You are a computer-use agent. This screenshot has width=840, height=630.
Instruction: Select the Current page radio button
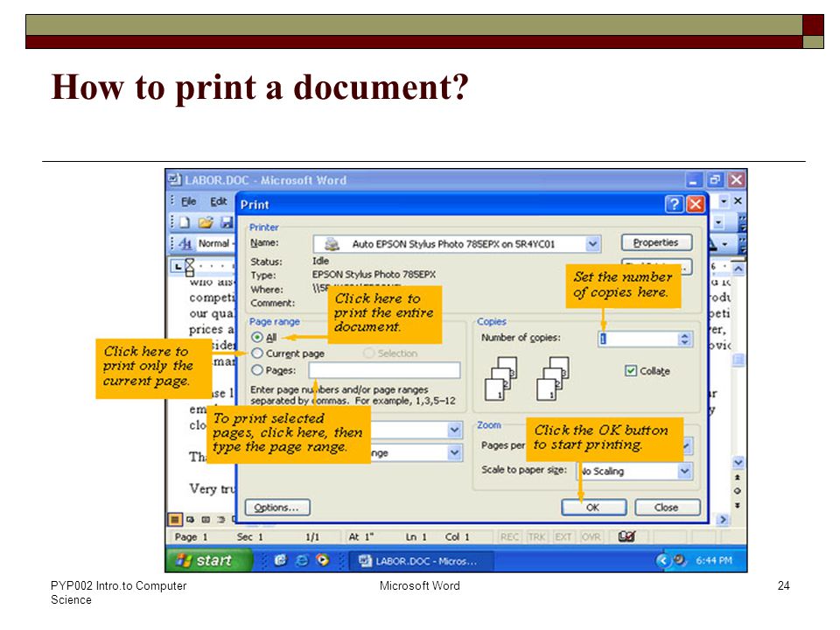click(257, 353)
